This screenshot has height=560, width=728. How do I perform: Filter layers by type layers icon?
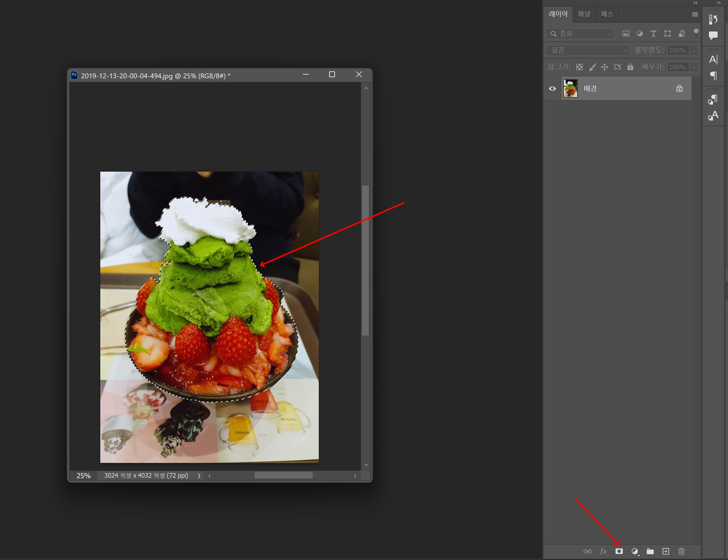[653, 34]
